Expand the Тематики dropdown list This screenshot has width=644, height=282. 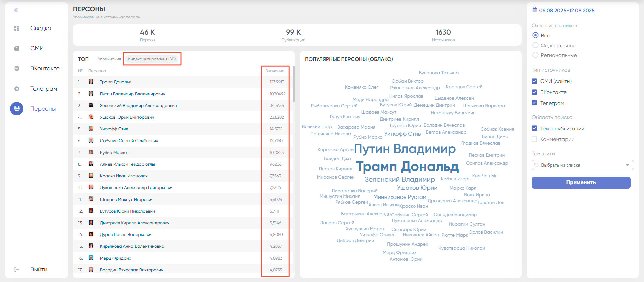627,165
